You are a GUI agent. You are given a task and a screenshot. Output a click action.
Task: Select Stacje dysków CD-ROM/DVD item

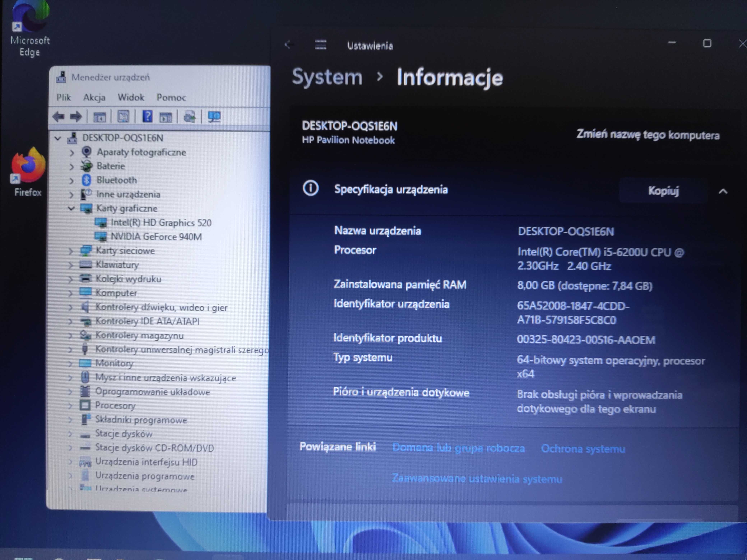tap(154, 448)
